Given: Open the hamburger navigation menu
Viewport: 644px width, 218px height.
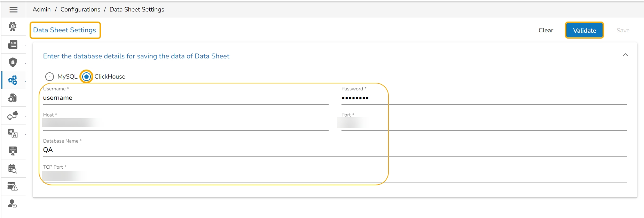Looking at the screenshot, I should coord(13,10).
